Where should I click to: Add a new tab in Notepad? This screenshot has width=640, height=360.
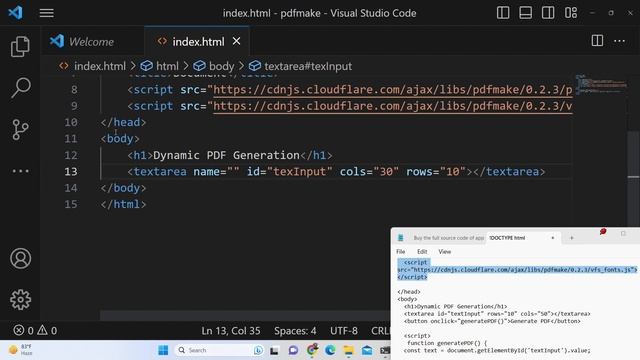point(571,238)
